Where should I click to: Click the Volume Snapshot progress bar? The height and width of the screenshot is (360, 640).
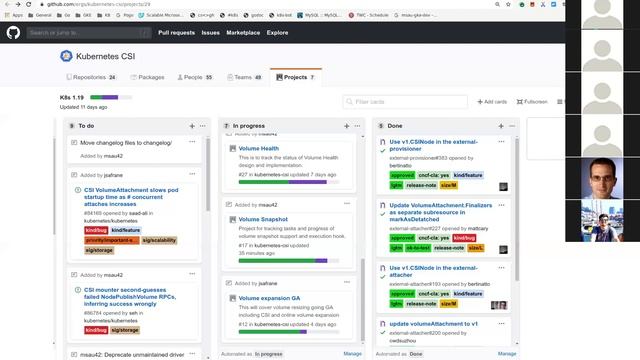[x=289, y=260]
